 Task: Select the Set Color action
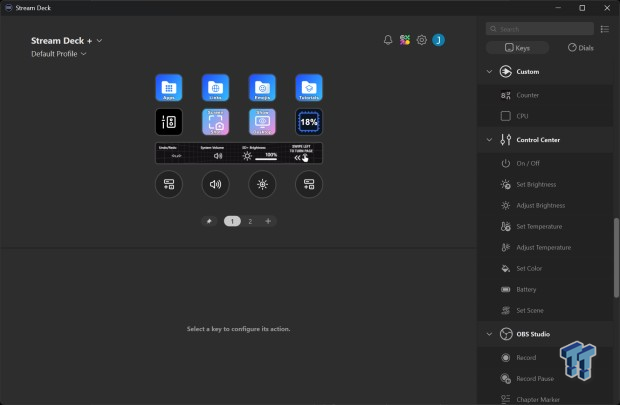point(546,268)
